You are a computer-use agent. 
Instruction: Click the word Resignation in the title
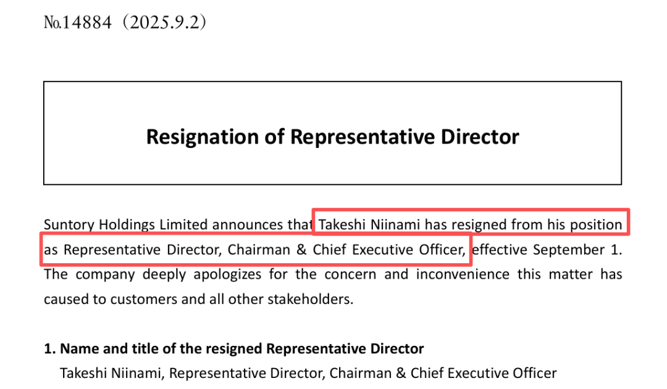[x=202, y=137]
